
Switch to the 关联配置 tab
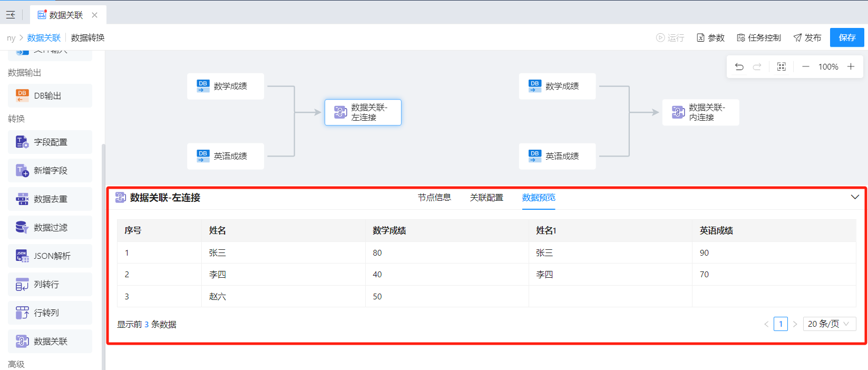pyautogui.click(x=486, y=198)
